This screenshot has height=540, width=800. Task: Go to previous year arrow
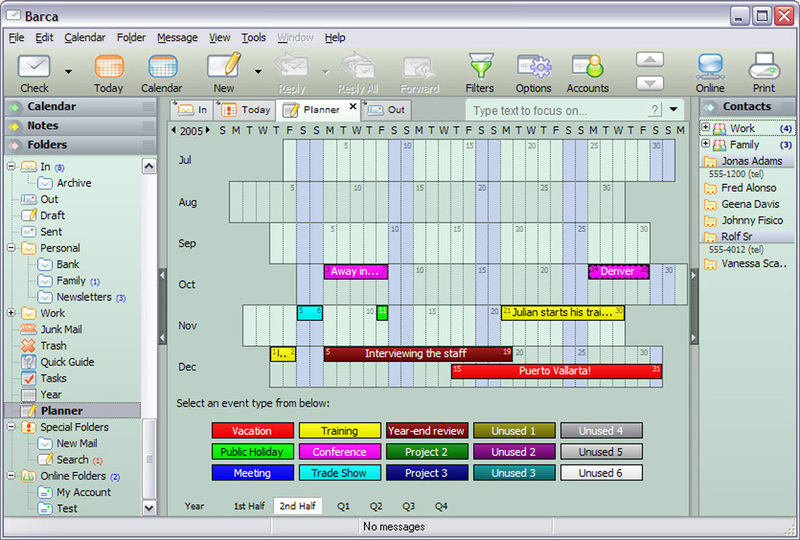click(x=174, y=131)
